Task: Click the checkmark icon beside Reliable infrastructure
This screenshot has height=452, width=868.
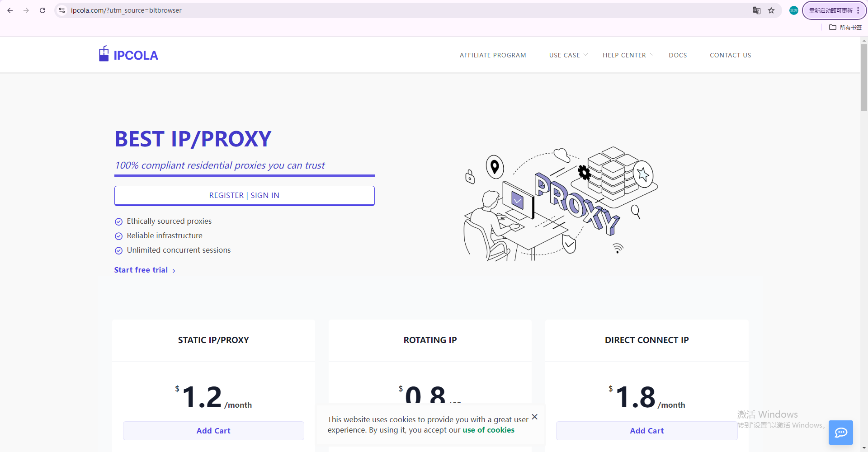Action: tap(118, 236)
